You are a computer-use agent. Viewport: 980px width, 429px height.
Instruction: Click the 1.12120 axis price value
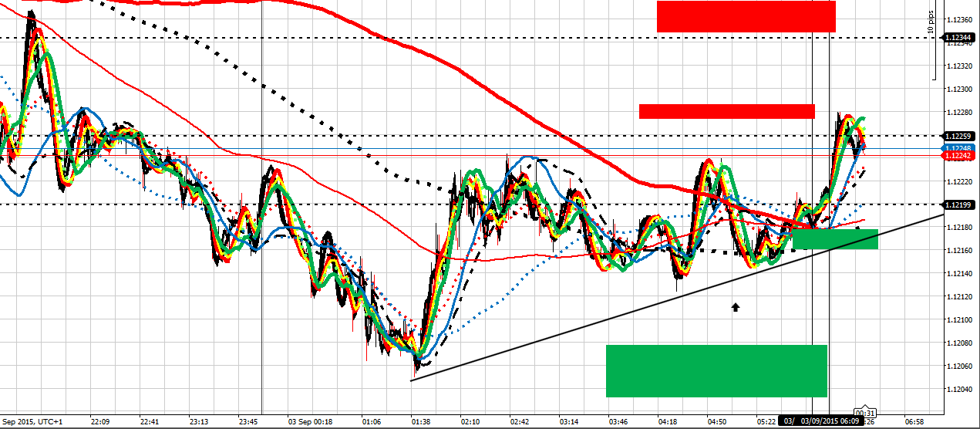click(960, 297)
